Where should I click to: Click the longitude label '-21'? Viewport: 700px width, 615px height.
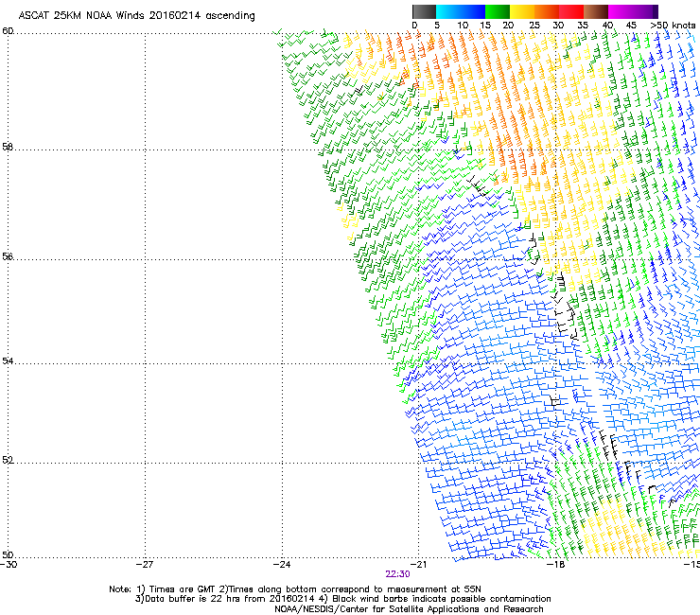[x=418, y=565]
